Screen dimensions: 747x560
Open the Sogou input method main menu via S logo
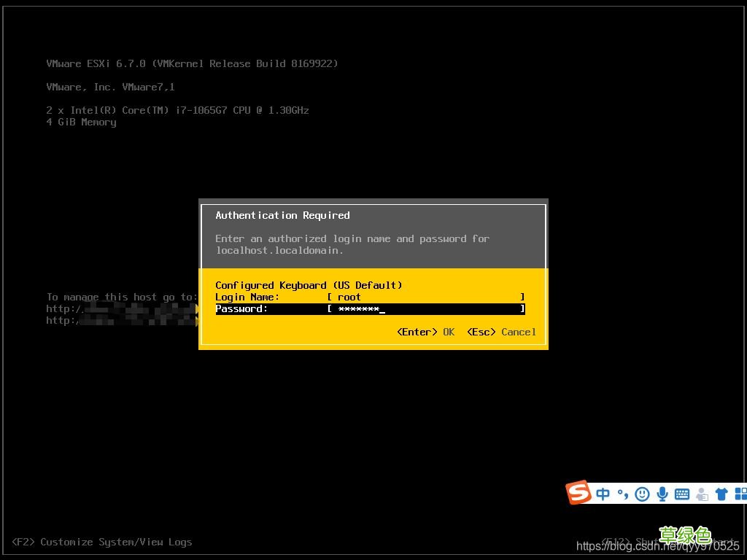(x=578, y=494)
